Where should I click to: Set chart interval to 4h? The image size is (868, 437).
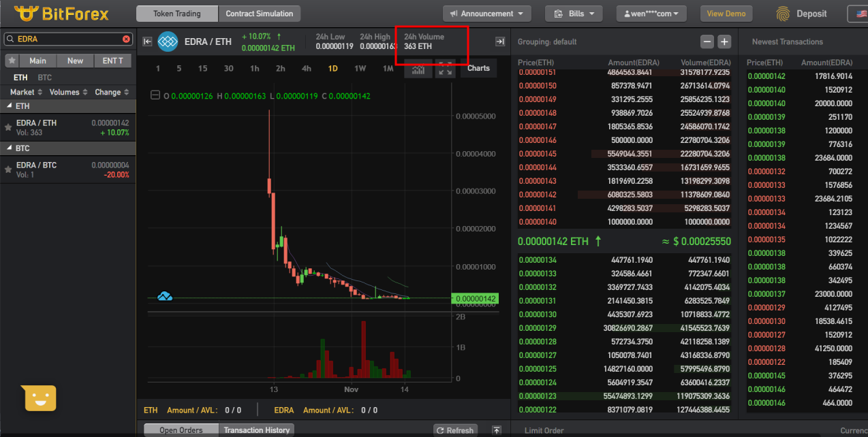[x=306, y=68]
